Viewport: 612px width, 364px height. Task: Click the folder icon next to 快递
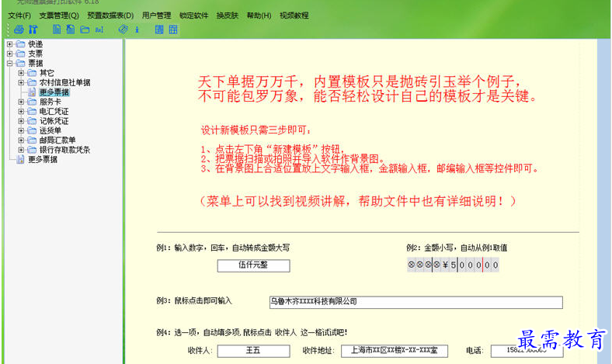coord(21,44)
